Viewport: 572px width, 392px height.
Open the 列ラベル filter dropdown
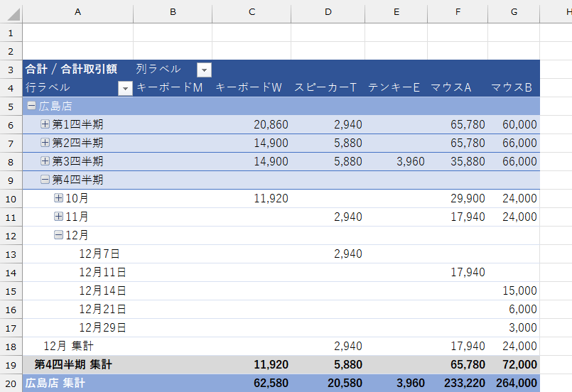tap(204, 70)
